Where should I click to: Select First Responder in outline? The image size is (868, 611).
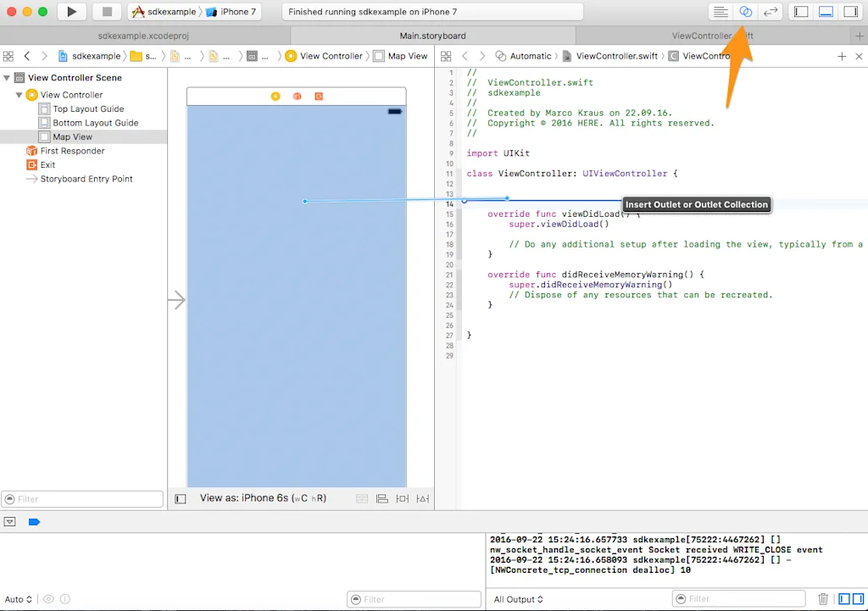66,151
